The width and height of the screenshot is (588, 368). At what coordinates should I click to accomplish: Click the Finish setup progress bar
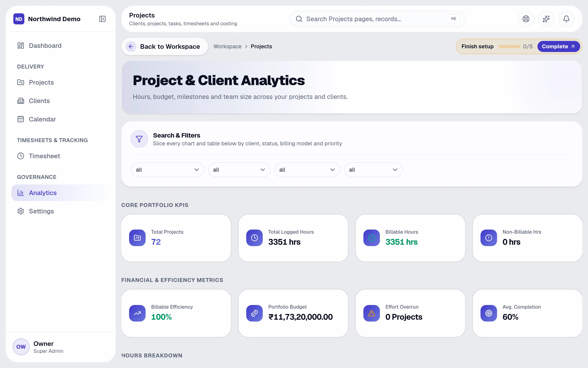click(x=509, y=46)
